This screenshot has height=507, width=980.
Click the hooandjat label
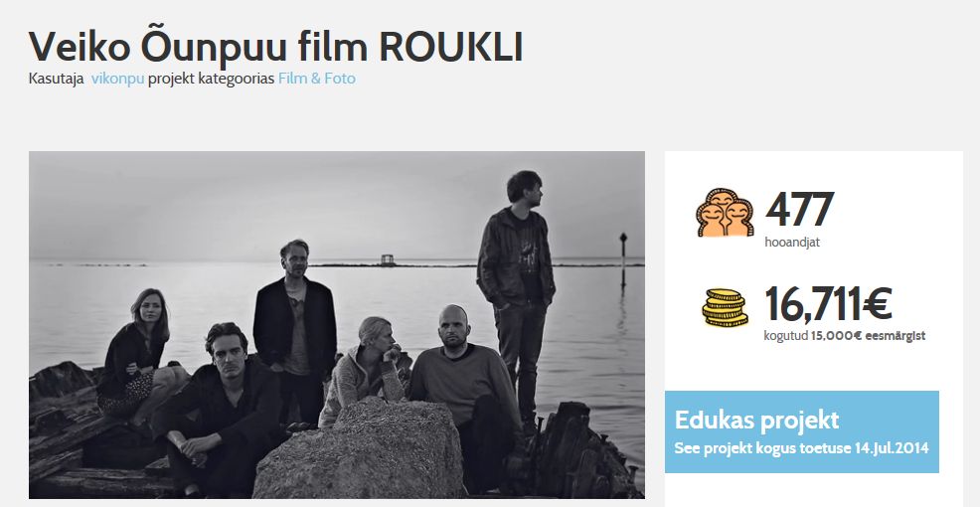[x=792, y=243]
